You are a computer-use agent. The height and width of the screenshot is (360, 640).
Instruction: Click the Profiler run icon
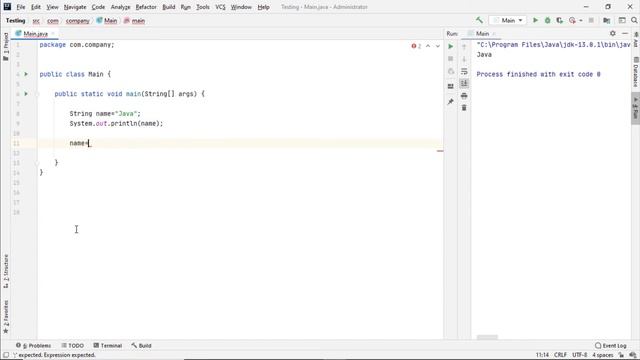(572, 20)
